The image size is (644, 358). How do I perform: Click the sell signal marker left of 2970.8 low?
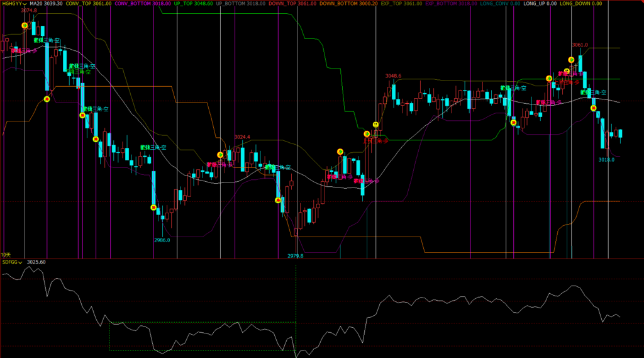tap(278, 200)
